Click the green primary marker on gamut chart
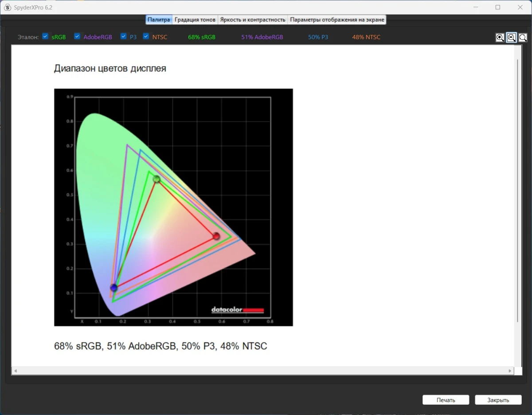Viewport: 532px width, 415px height. pos(156,179)
